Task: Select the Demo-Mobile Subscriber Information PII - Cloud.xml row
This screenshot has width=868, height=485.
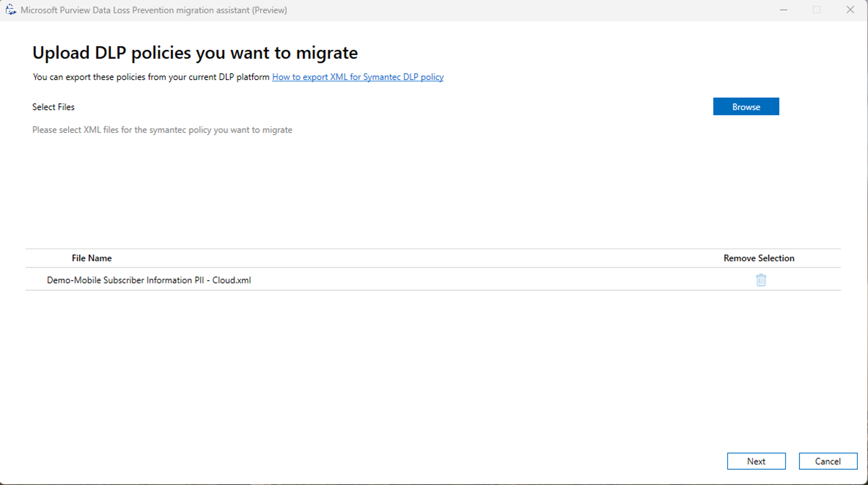Action: pos(433,280)
